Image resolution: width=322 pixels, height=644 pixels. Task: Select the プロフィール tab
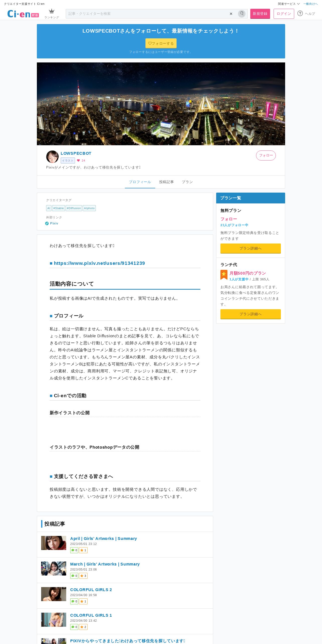click(x=140, y=182)
